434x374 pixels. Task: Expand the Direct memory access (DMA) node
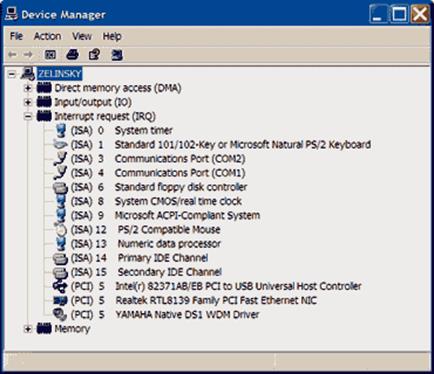[28, 88]
